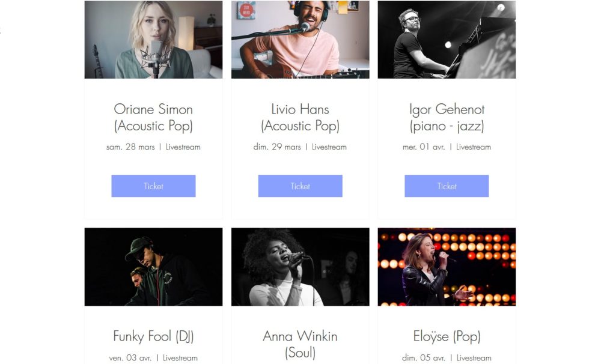Screen dimensions: 613x364
Task: Open Eloÿse stage photo thumbnail
Action: (x=447, y=267)
